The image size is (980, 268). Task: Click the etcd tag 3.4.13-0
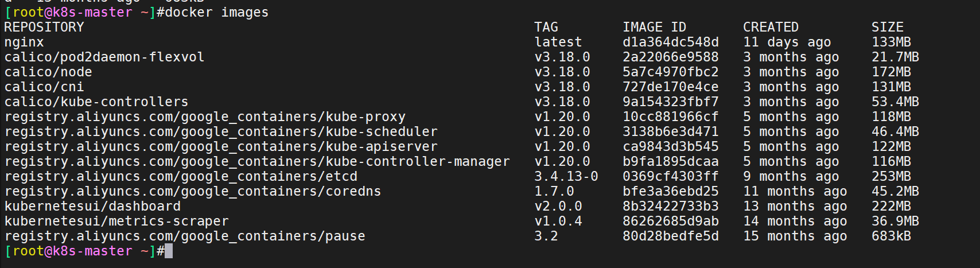pos(566,177)
